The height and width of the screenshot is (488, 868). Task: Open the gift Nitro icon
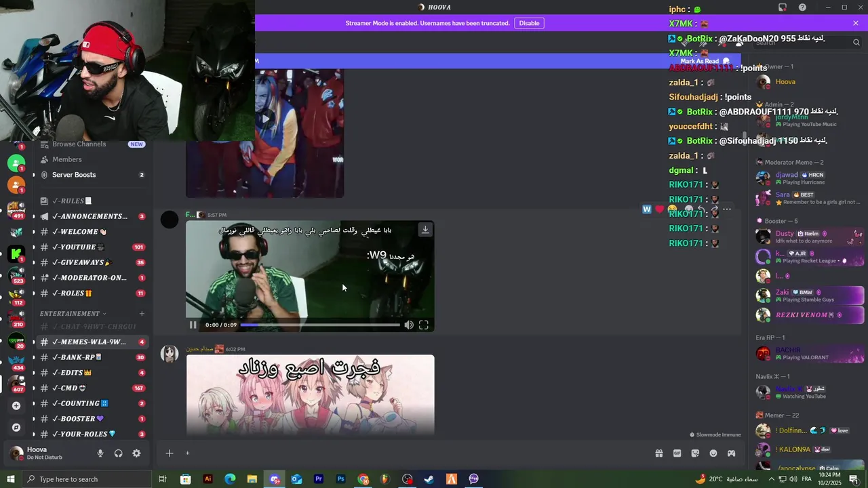click(x=658, y=453)
